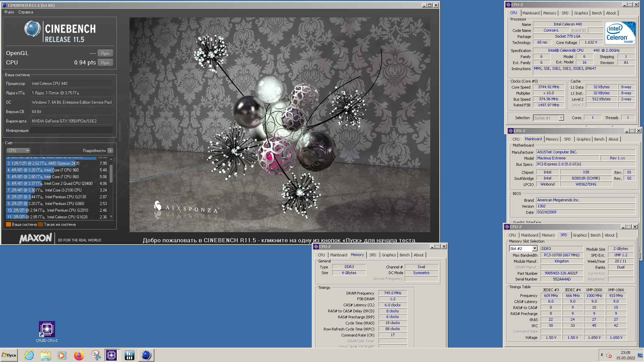Show hidden system tray icons
Image resolution: width=644 pixels, height=362 pixels.
602,355
